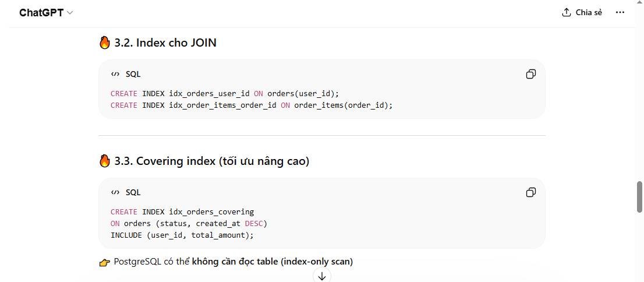Open the ChatGPT model selector dropdown
The image size is (644, 282).
pyautogui.click(x=46, y=13)
